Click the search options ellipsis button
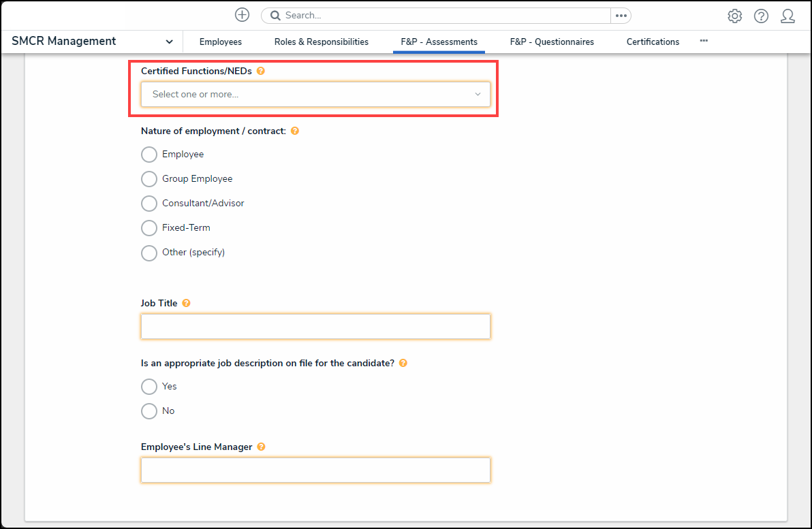This screenshot has height=529, width=812. [621, 16]
